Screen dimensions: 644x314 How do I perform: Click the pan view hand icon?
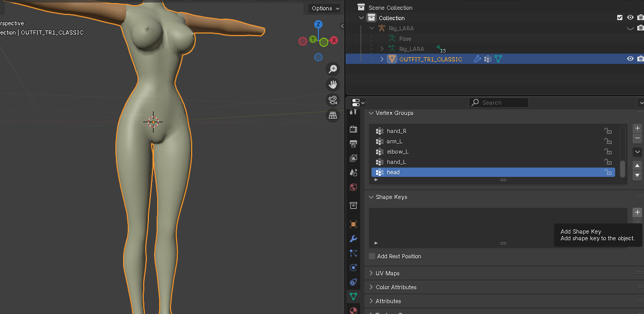(x=333, y=85)
